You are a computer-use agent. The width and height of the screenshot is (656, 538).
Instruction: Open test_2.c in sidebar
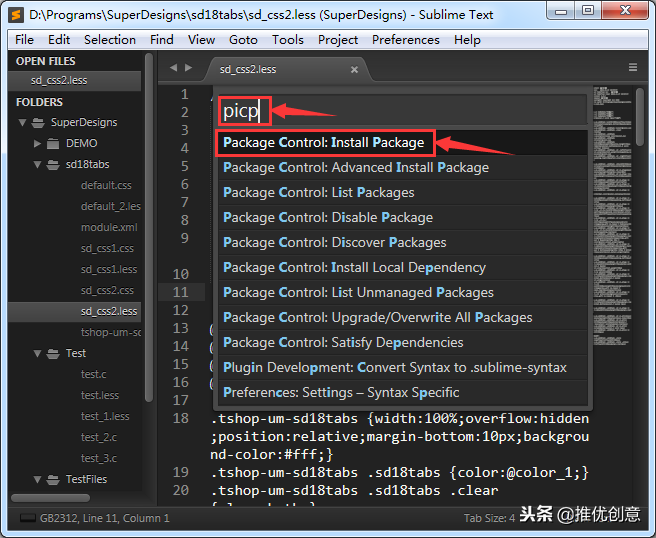[99, 438]
